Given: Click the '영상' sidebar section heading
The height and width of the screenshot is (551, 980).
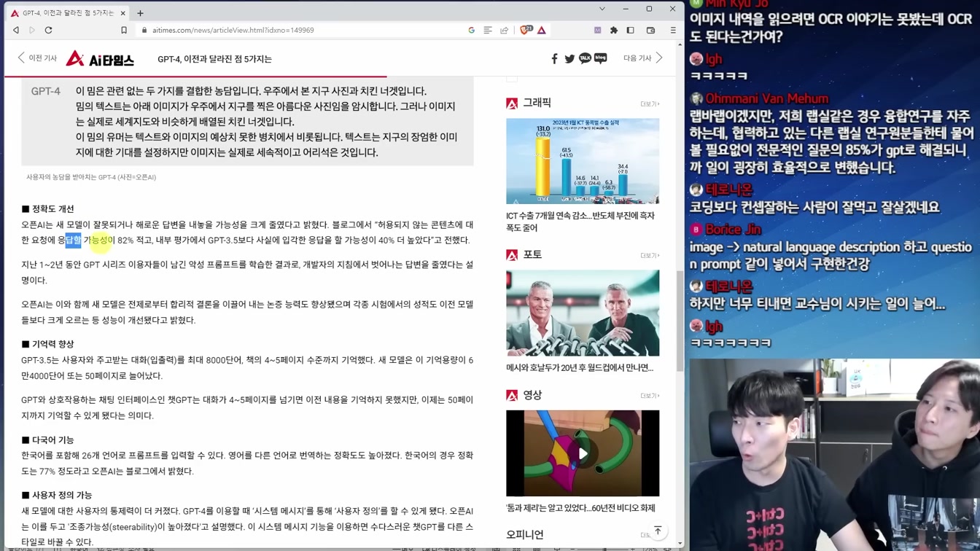Looking at the screenshot, I should [532, 395].
